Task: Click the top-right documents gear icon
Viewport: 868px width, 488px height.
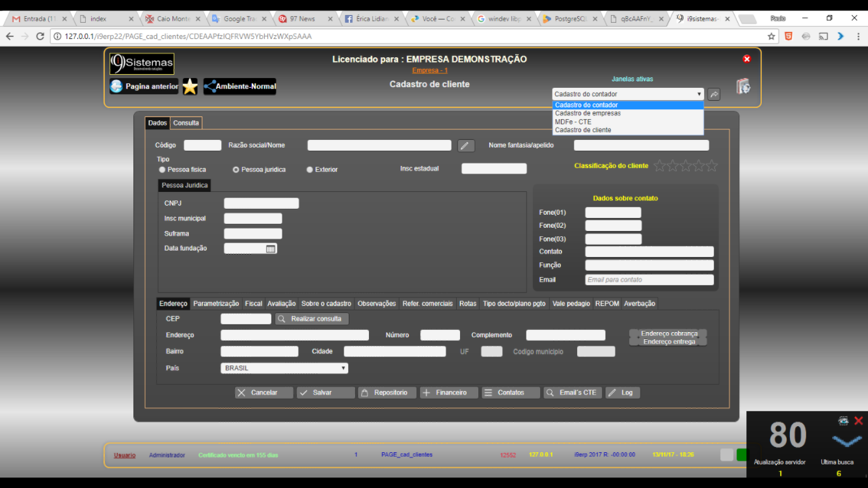Action: [x=743, y=87]
